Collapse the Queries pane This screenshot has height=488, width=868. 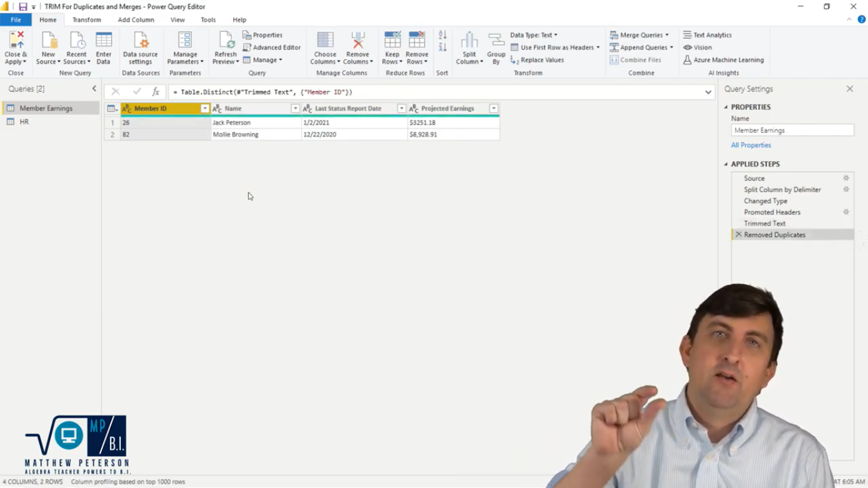click(94, 89)
